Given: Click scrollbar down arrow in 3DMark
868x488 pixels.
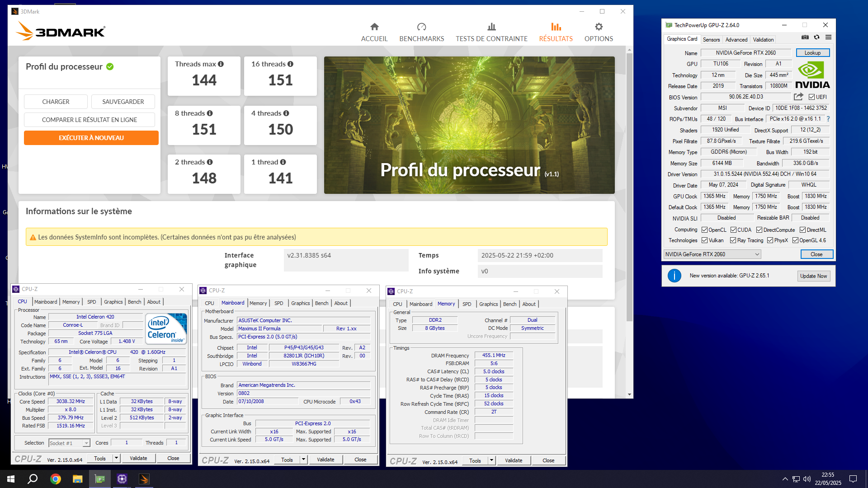Looking at the screenshot, I should click(x=629, y=394).
